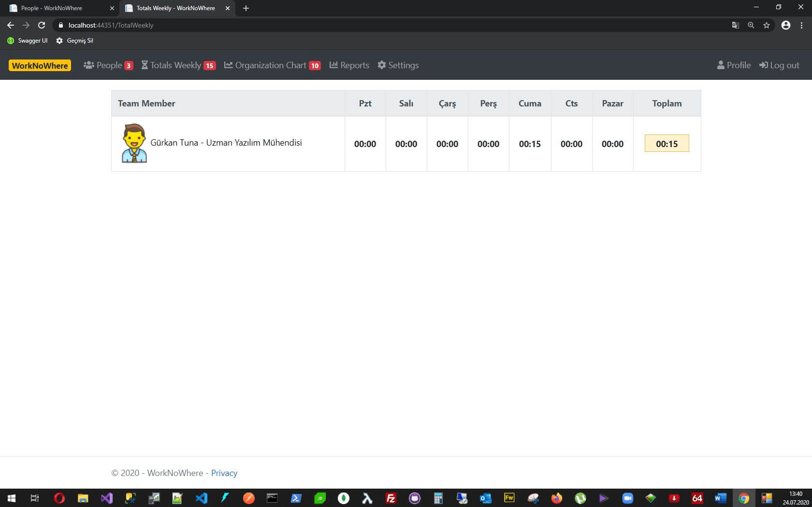Open the zoom magnifier icon in address bar
This screenshot has height=507, width=812.
(751, 25)
